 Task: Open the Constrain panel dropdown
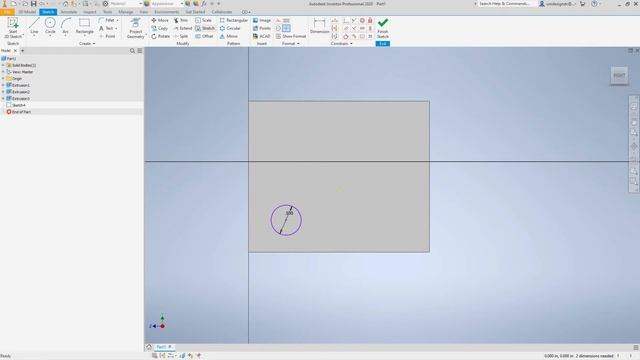[342, 43]
